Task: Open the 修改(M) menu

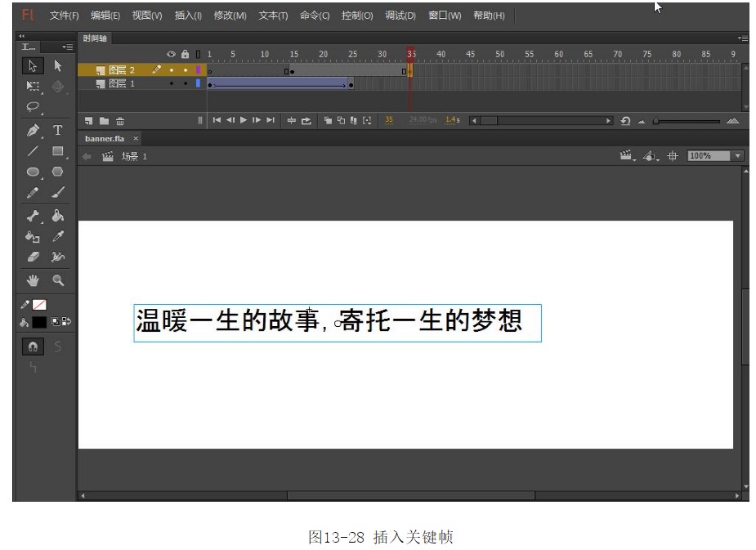Action: [x=230, y=16]
